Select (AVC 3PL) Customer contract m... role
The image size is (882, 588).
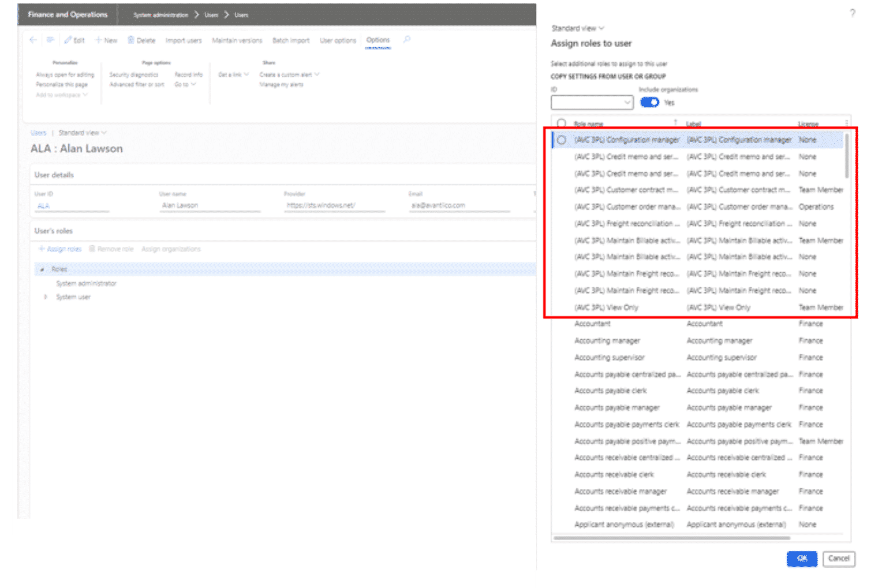(698, 190)
